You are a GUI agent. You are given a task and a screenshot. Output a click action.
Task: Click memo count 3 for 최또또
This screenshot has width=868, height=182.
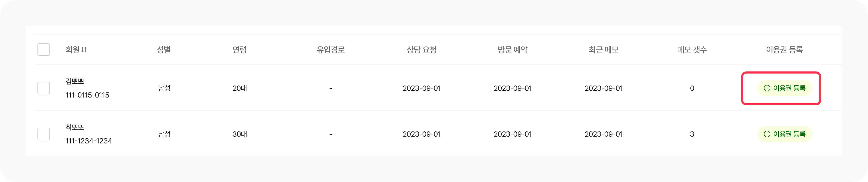click(x=692, y=134)
